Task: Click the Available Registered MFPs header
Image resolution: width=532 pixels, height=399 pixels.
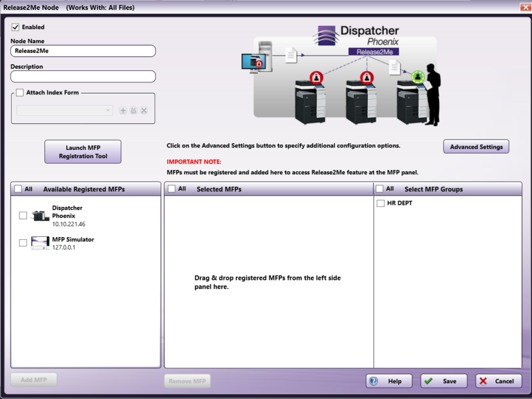Action: coord(84,189)
